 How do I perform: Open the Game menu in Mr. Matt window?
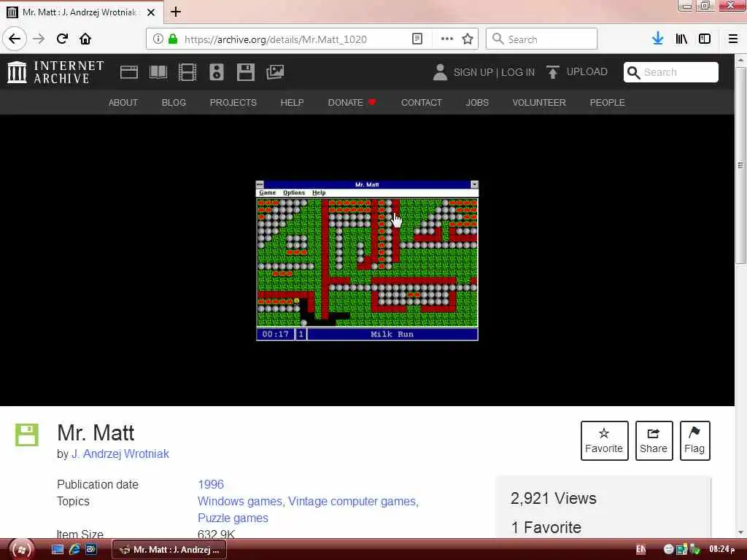tap(267, 192)
